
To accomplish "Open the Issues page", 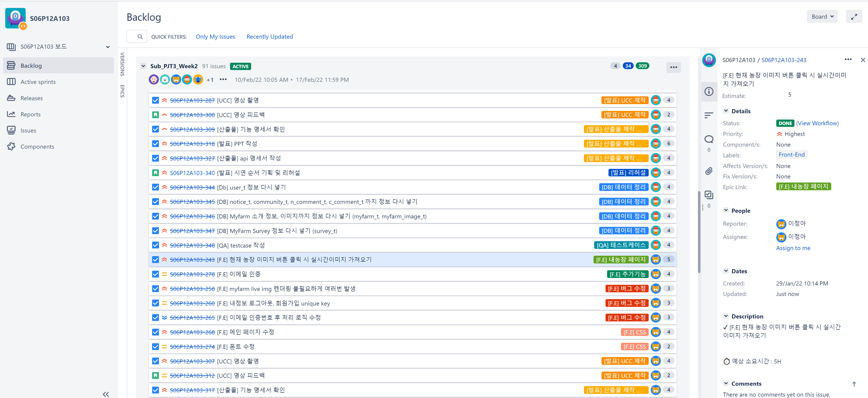I will (28, 130).
